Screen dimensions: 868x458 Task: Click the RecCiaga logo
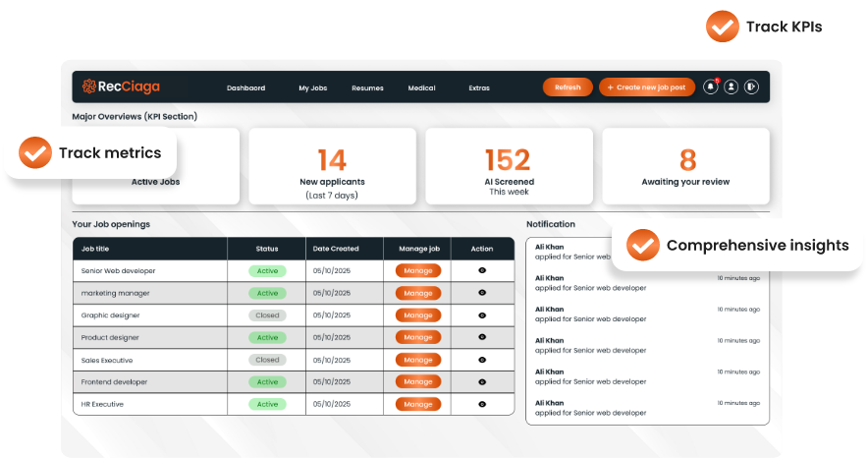click(x=121, y=86)
